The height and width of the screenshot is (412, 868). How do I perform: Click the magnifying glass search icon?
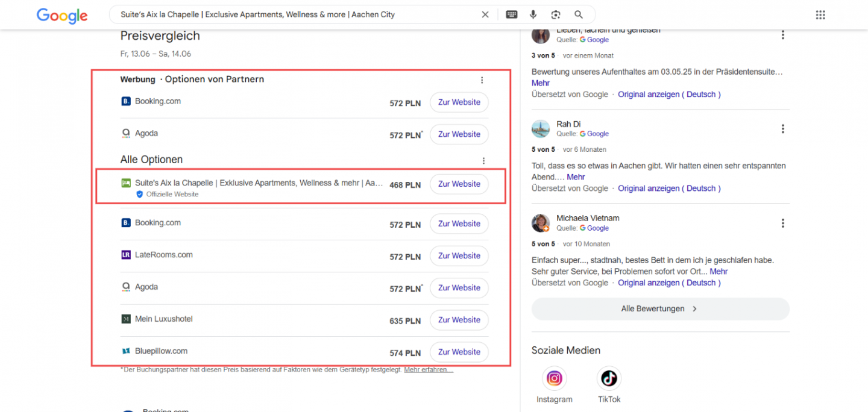point(579,14)
